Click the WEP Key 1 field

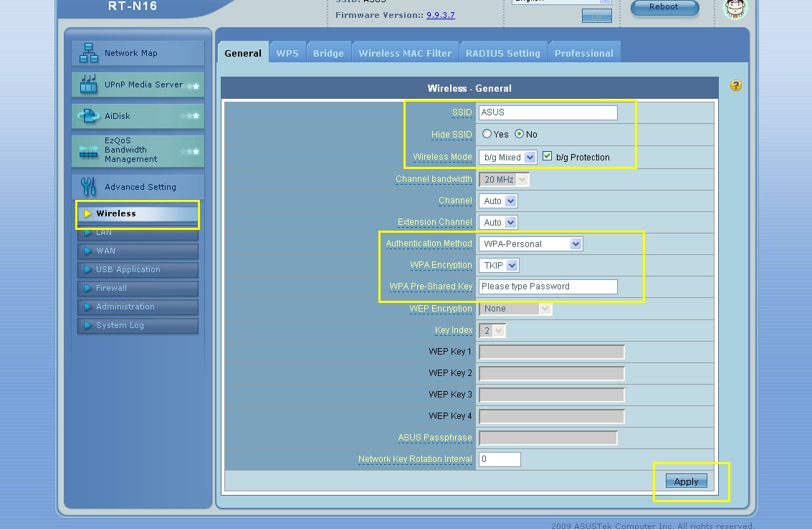[552, 352]
